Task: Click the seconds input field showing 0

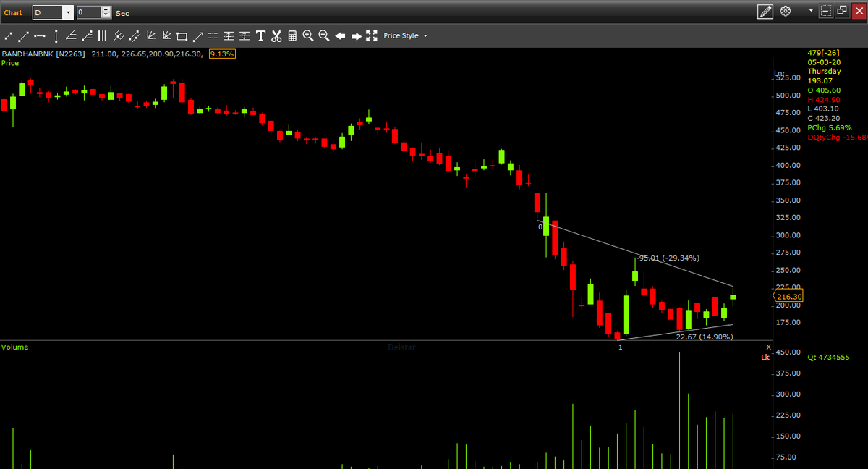Action: (x=89, y=12)
